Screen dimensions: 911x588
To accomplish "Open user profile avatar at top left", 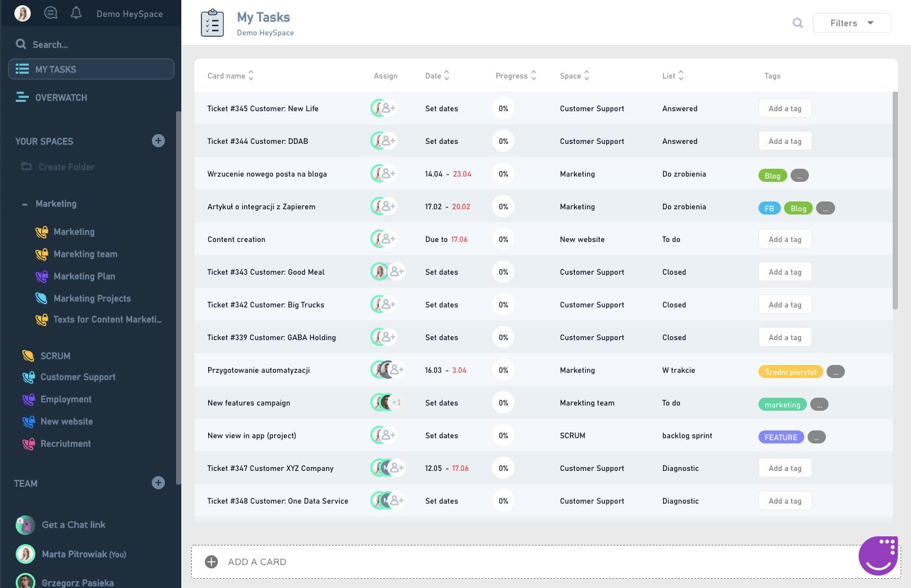I will (x=23, y=13).
